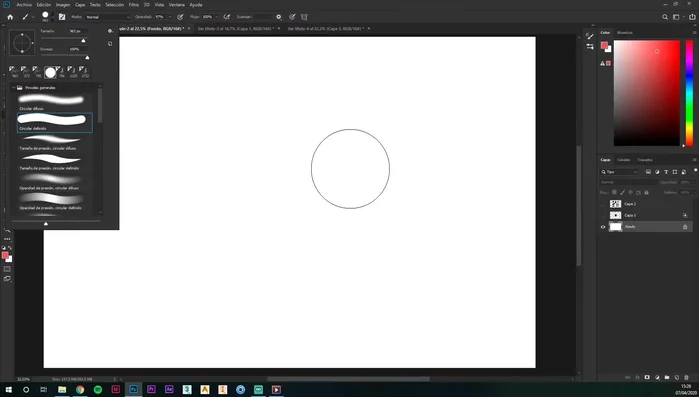Image resolution: width=699 pixels, height=397 pixels.
Task: Open flow value dropdown arrow
Action: 217,17
